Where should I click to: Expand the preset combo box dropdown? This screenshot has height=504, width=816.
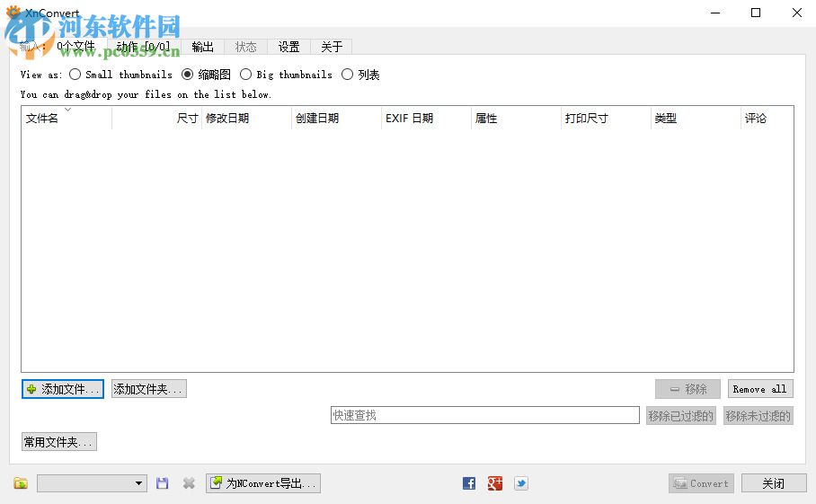138,483
